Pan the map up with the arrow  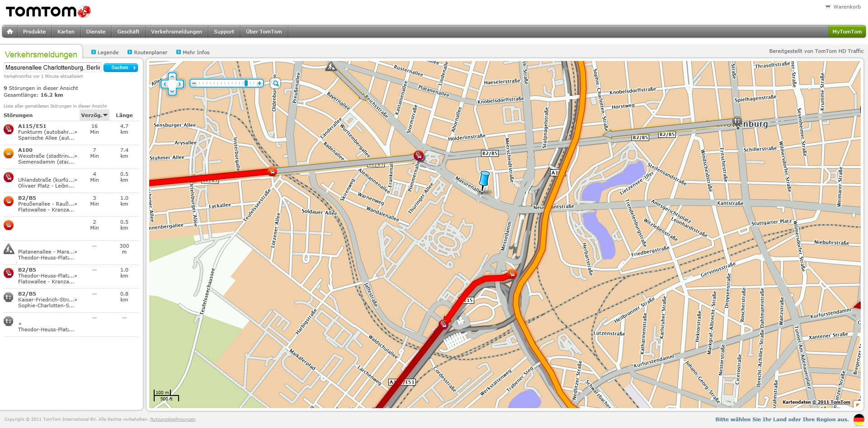pos(172,76)
